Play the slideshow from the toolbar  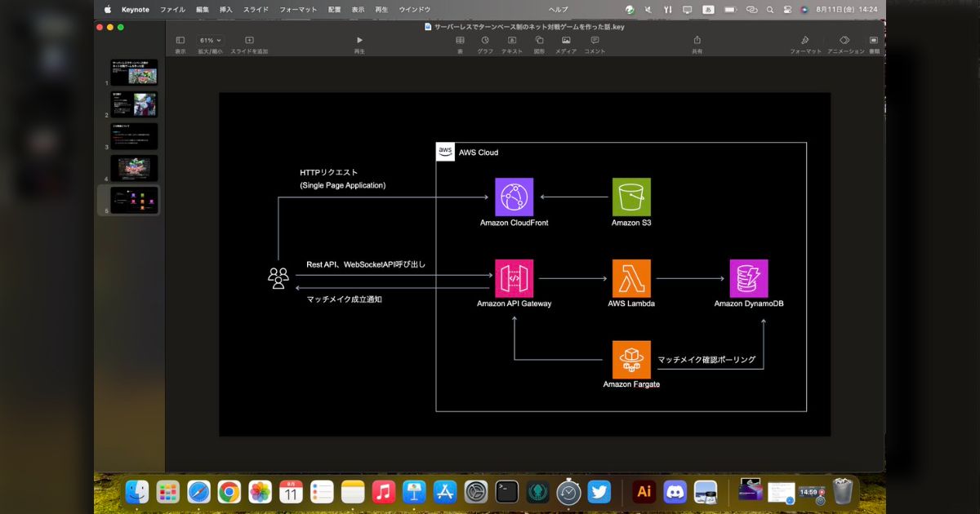[359, 39]
